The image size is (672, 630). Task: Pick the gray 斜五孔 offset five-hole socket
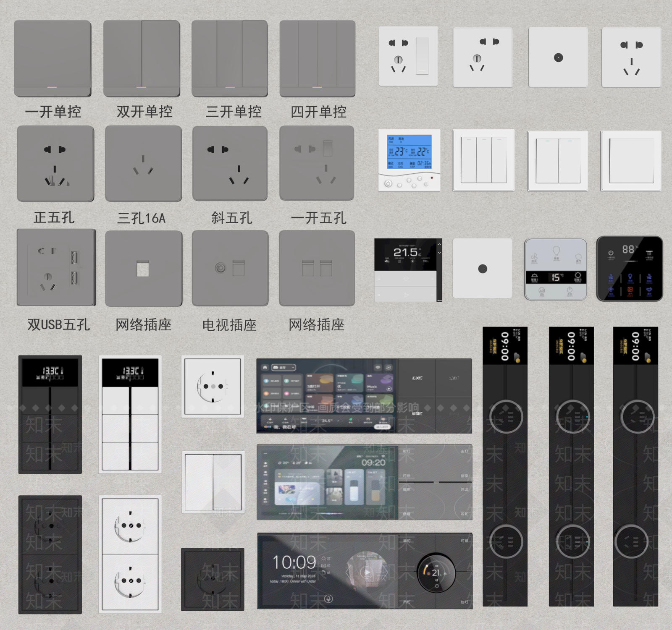click(230, 164)
